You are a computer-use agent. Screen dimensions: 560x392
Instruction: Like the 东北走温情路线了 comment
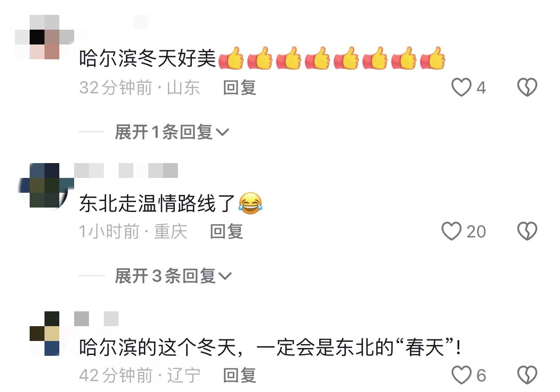452,231
